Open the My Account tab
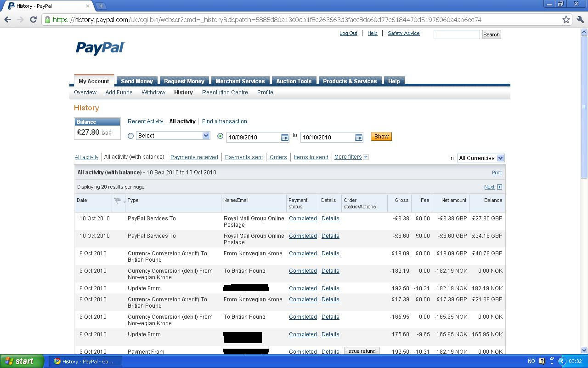Image resolution: width=588 pixels, height=368 pixels. tap(94, 81)
